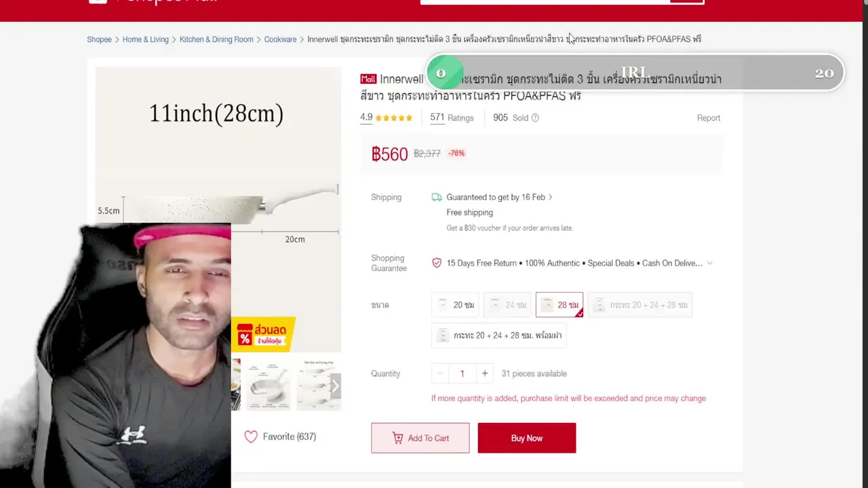Click the Buy Now button
The height and width of the screenshot is (488, 868).
(527, 438)
